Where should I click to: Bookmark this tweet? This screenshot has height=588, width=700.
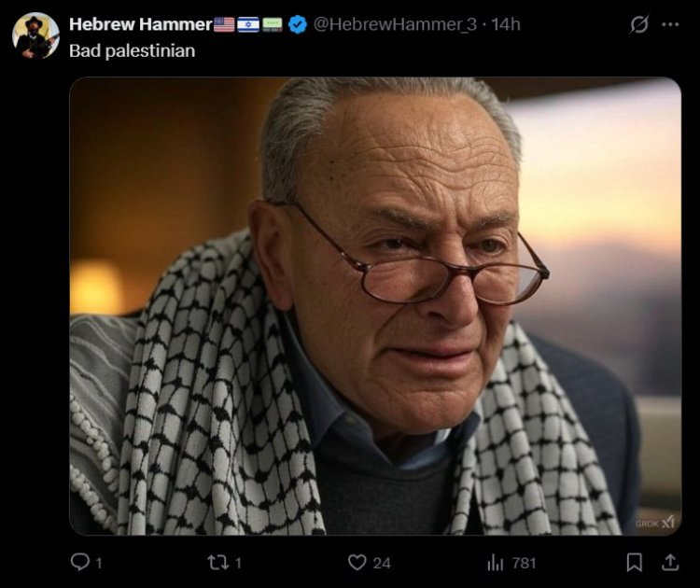click(635, 562)
